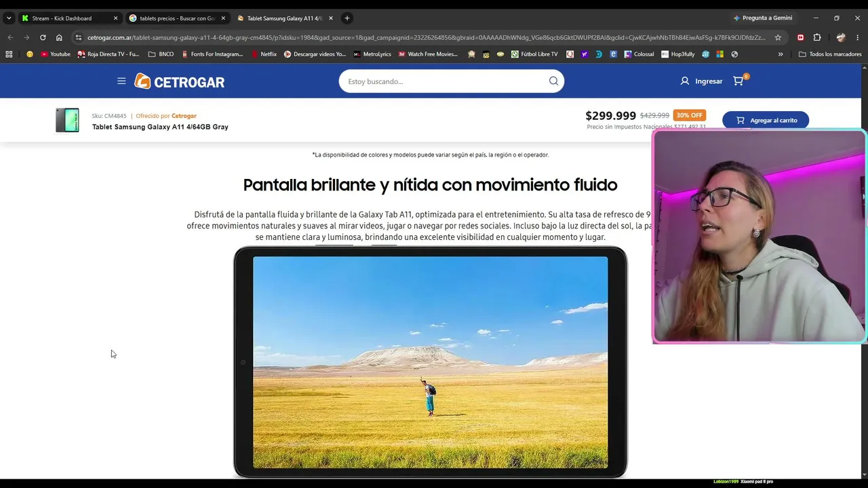Open the browser home page
Image resolution: width=868 pixels, height=488 pixels.
[x=59, y=37]
